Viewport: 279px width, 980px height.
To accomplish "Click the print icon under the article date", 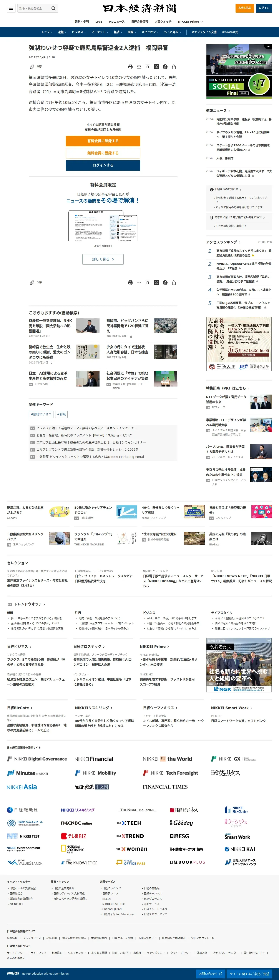I will [130, 67].
